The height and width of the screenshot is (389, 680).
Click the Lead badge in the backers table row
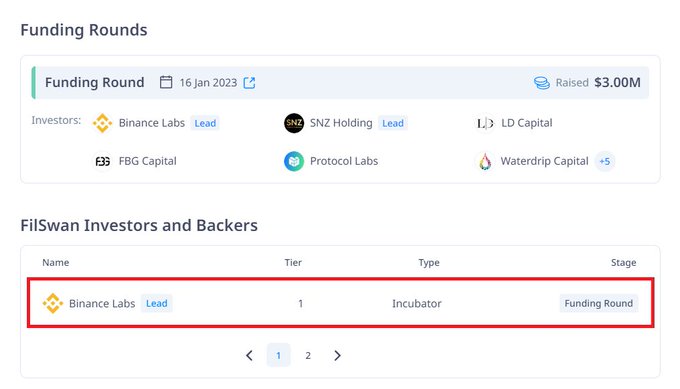[x=157, y=304]
